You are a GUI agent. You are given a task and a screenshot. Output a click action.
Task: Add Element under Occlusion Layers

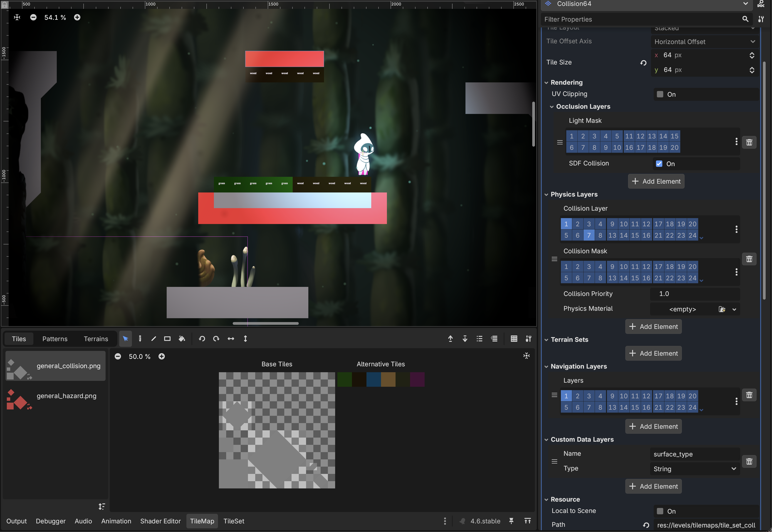point(656,181)
